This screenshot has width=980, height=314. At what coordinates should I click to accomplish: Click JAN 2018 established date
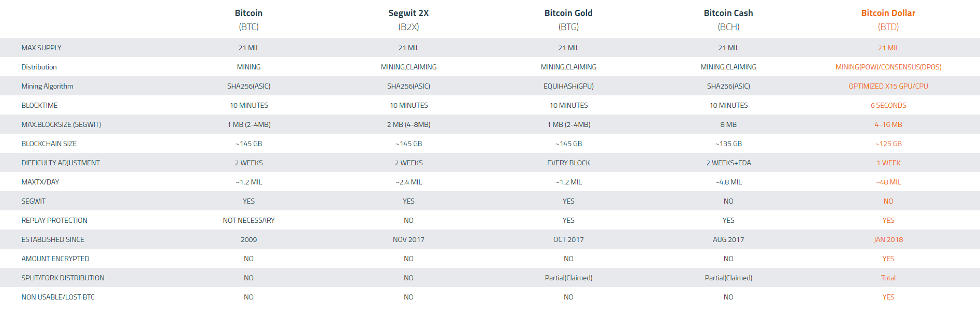tap(888, 239)
